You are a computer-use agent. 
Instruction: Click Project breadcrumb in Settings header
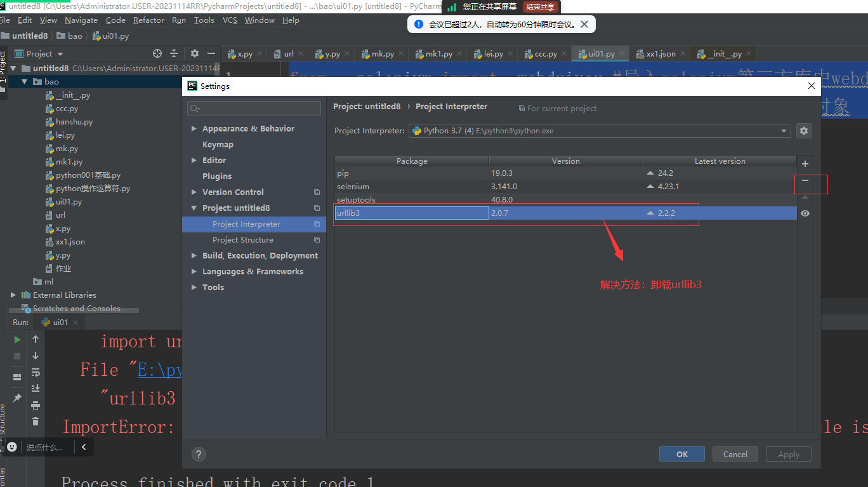367,107
